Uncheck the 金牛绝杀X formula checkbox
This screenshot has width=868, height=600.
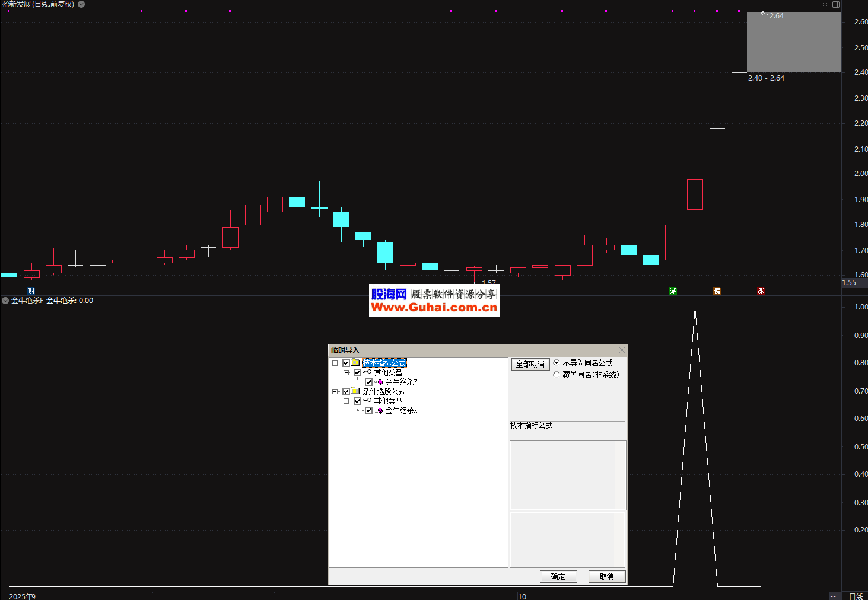368,411
